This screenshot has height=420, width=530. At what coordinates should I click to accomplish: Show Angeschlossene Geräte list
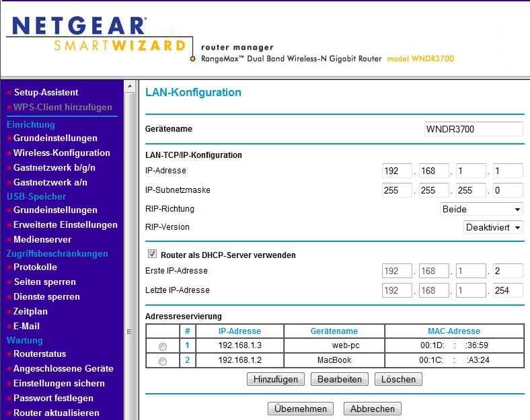pos(63,369)
